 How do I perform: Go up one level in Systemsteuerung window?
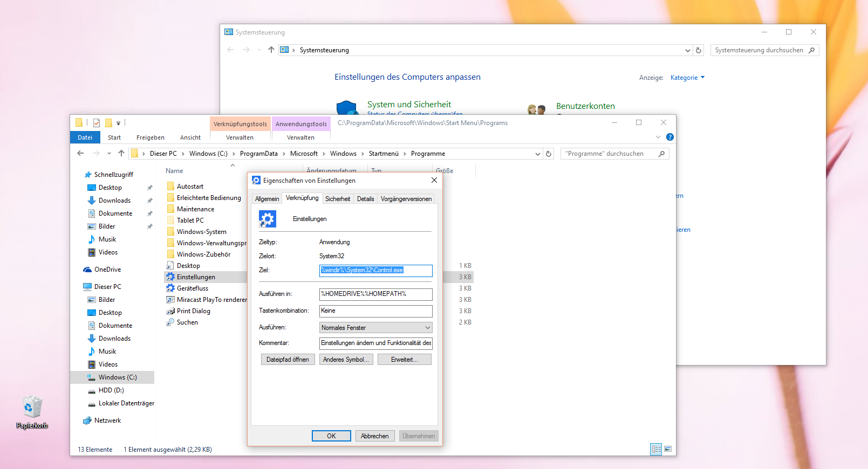(x=271, y=50)
